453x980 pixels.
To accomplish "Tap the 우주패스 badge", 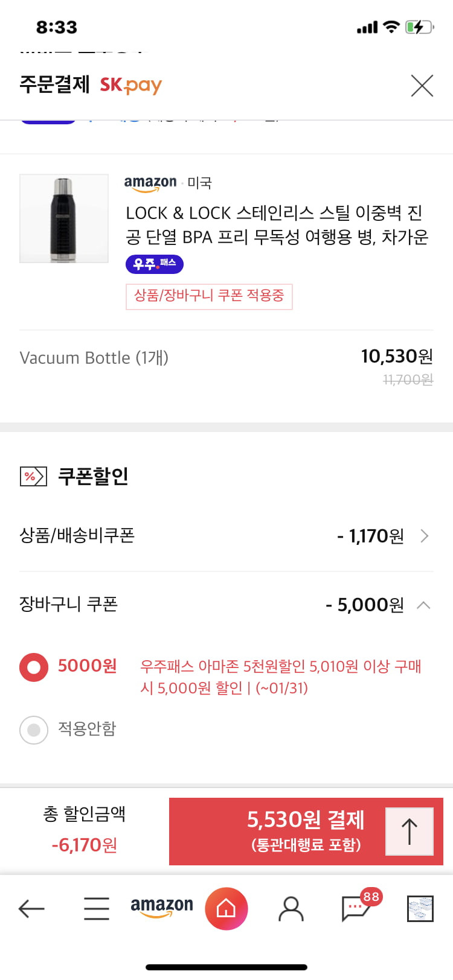I will (x=155, y=264).
